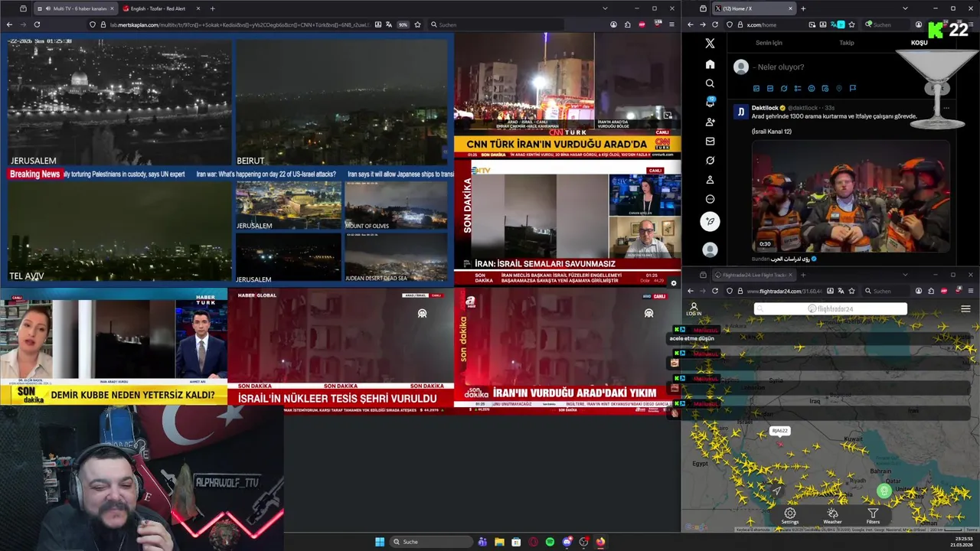Viewport: 980px width, 551px height.
Task: Open Windows Start button
Action: [380, 542]
